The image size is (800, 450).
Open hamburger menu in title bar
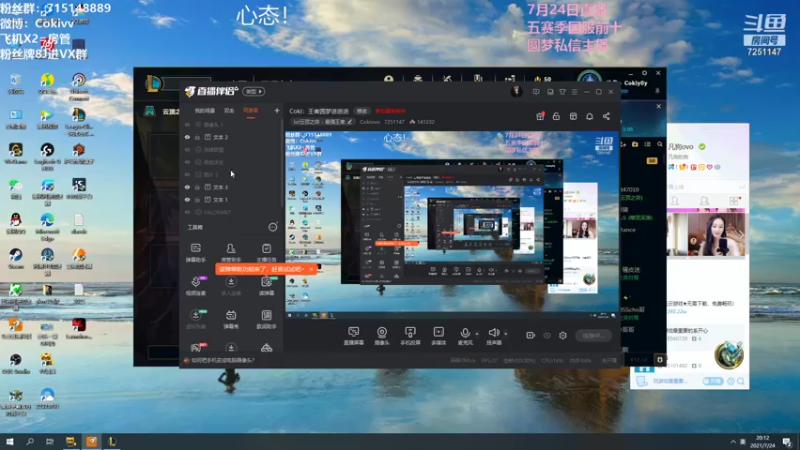coord(574,92)
